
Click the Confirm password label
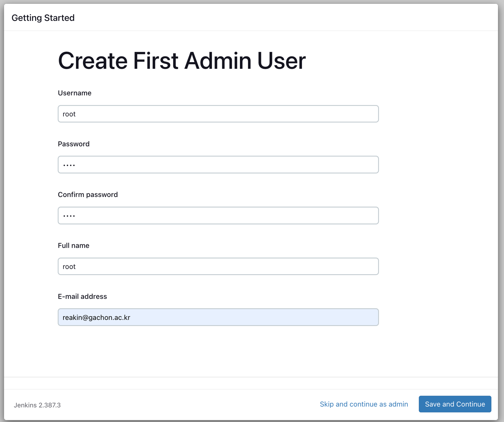pyautogui.click(x=88, y=194)
